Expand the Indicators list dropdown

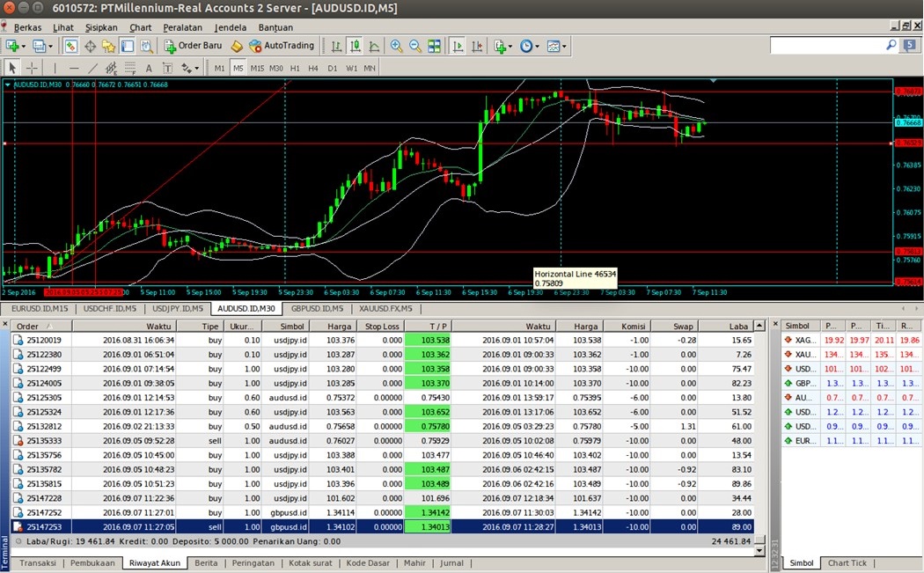pyautogui.click(x=510, y=46)
